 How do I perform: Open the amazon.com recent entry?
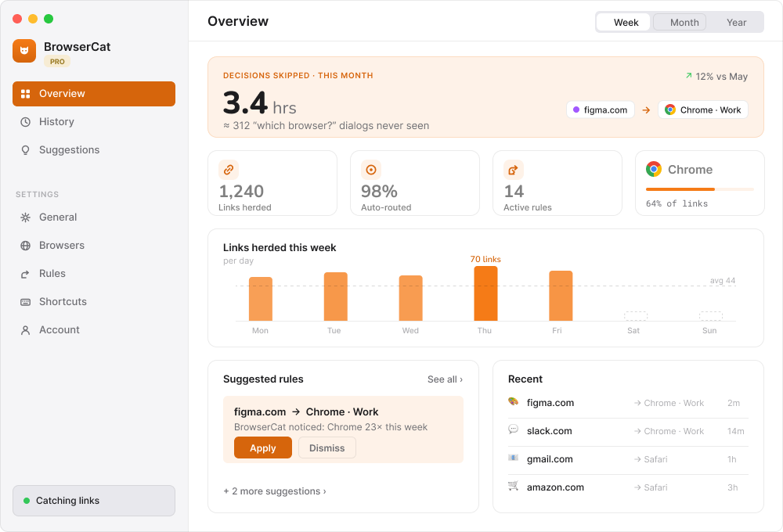(x=628, y=487)
